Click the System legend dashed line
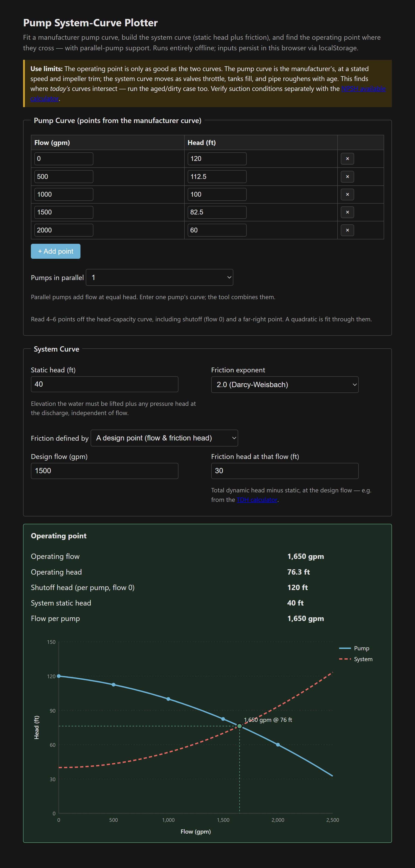This screenshot has width=415, height=868. pos(345,659)
